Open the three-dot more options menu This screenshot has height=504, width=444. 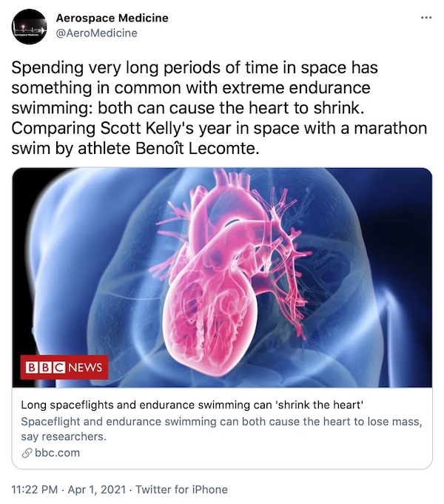pos(425,17)
